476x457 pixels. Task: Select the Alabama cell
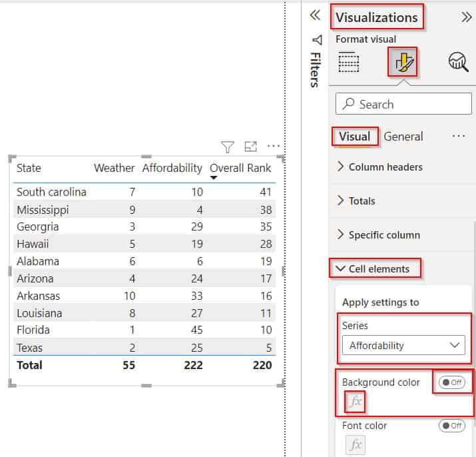(38, 261)
